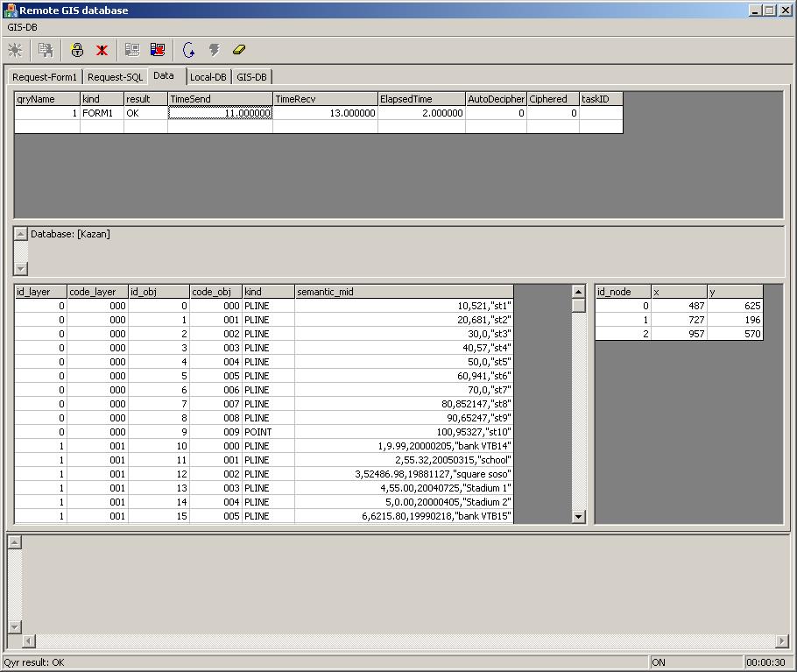Switch to the Request-Form1 tab

45,77
